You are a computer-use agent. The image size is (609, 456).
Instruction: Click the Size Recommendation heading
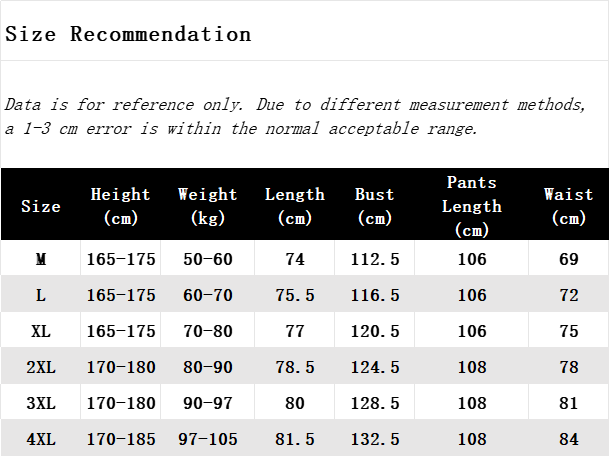pos(128,34)
